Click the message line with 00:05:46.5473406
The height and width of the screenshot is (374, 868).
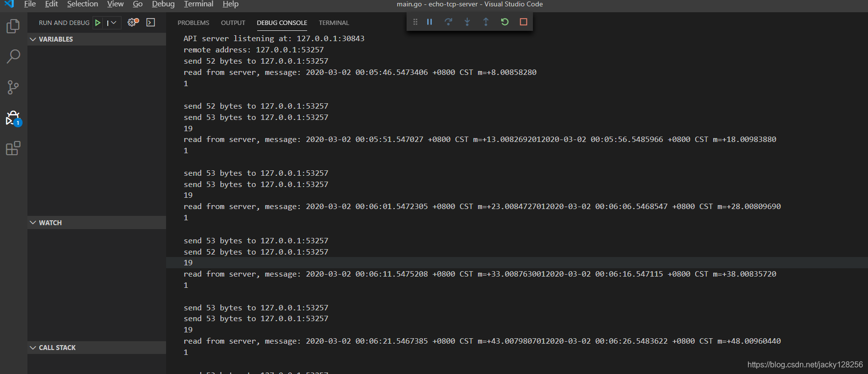(360, 72)
